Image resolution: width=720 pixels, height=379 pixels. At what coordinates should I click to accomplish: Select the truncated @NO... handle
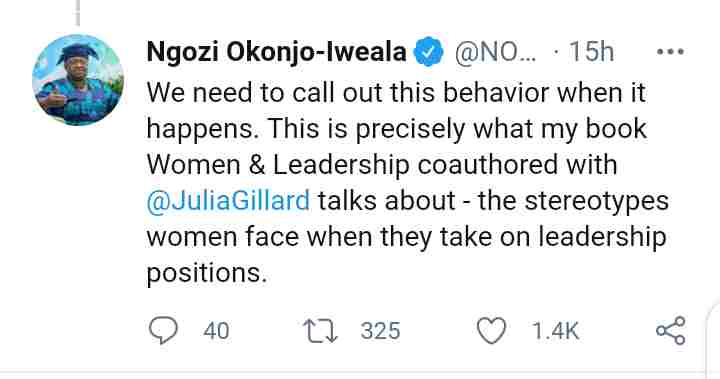(x=495, y=52)
